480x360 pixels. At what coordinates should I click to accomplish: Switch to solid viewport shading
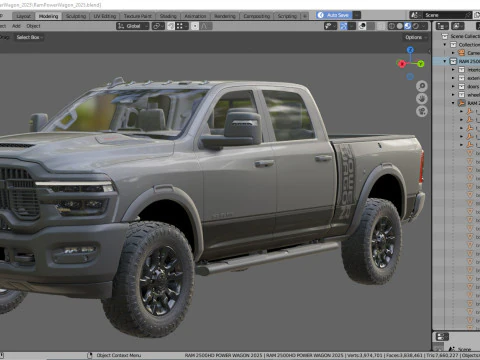(399, 26)
